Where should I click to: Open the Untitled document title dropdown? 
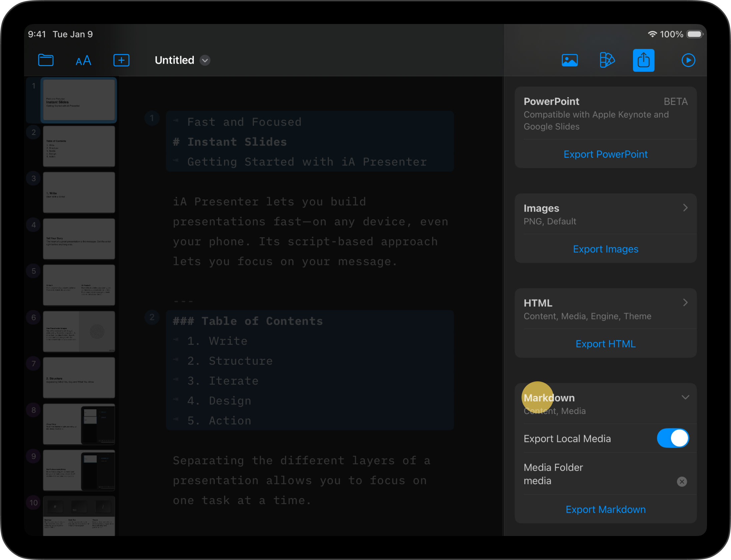(205, 60)
